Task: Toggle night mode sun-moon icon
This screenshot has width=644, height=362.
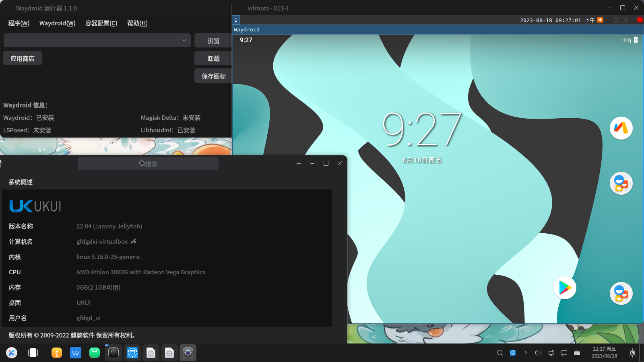Action: (632, 353)
